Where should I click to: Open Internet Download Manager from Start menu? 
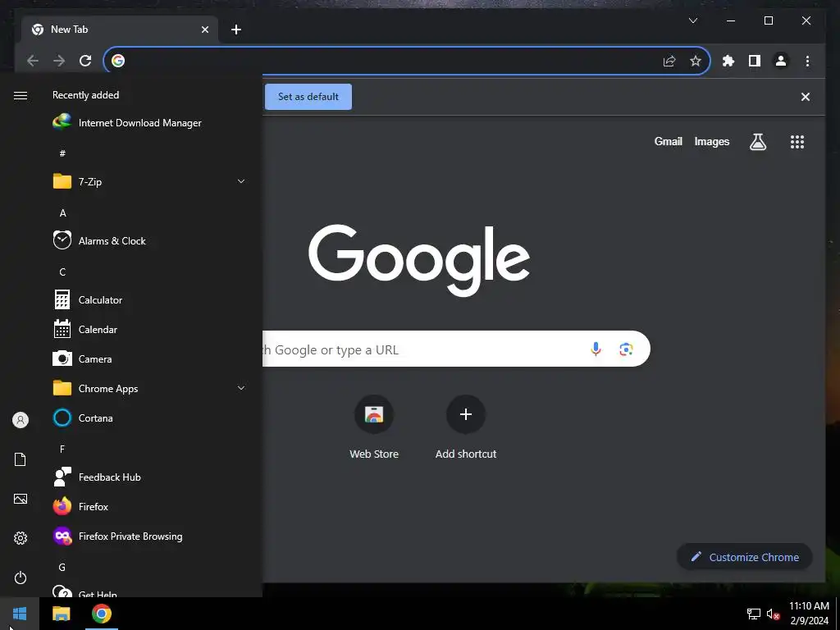pyautogui.click(x=150, y=123)
